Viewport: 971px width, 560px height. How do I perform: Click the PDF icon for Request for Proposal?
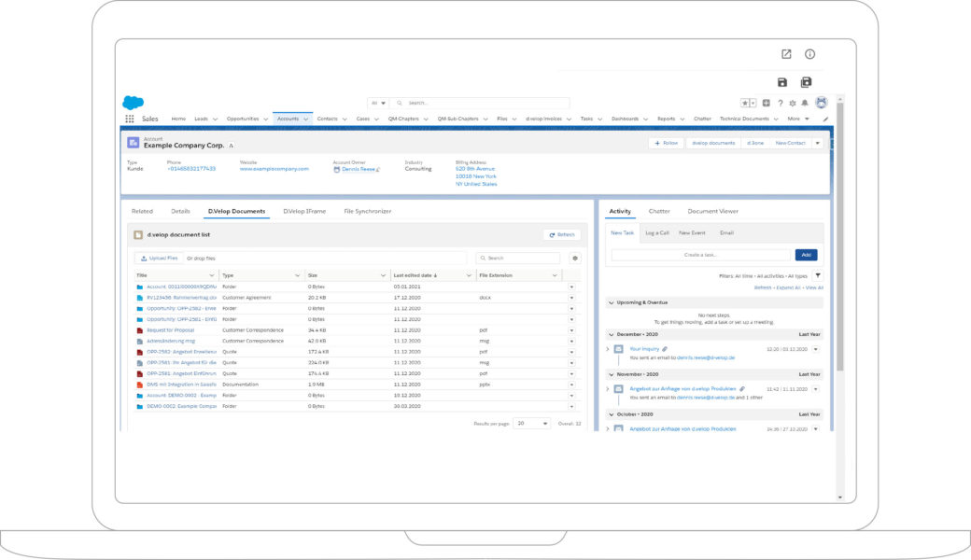pyautogui.click(x=140, y=330)
